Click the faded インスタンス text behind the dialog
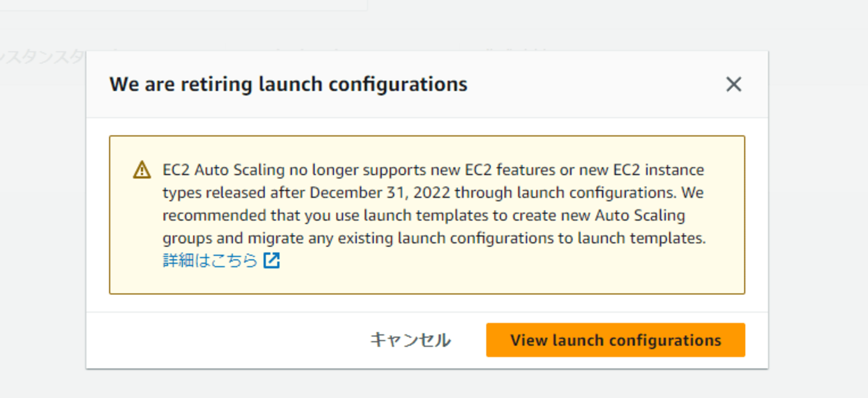 [43, 57]
